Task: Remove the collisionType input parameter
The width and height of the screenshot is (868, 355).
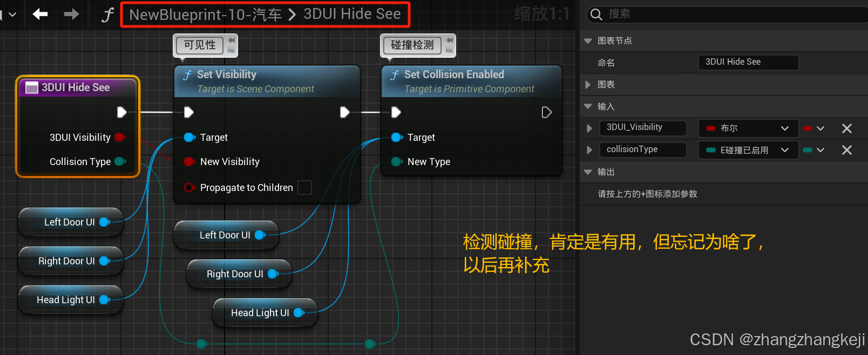Action: click(x=847, y=150)
